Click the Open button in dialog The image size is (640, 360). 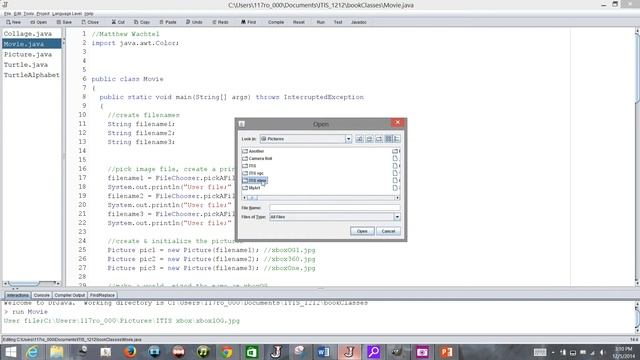click(362, 231)
